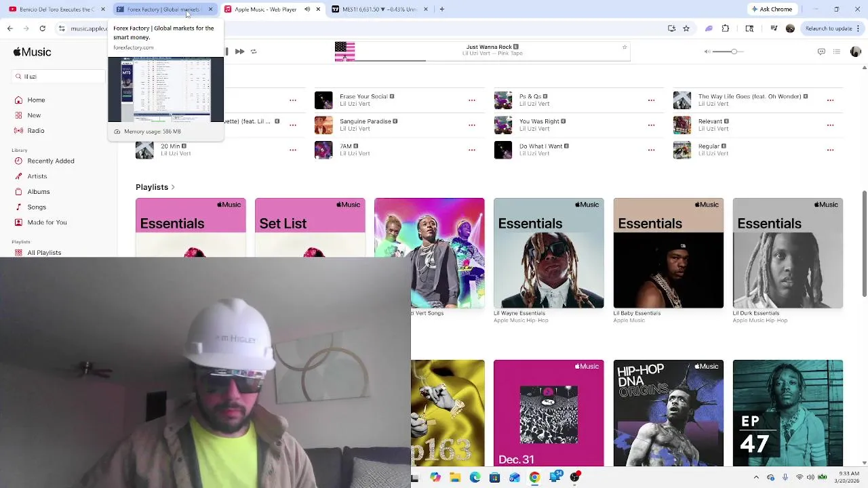
Task: Open the Up Next queue icon
Action: coord(837,52)
